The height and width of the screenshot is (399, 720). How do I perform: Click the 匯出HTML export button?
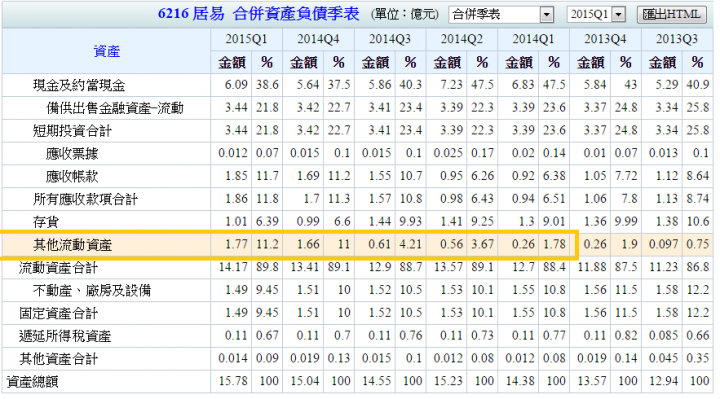point(671,15)
